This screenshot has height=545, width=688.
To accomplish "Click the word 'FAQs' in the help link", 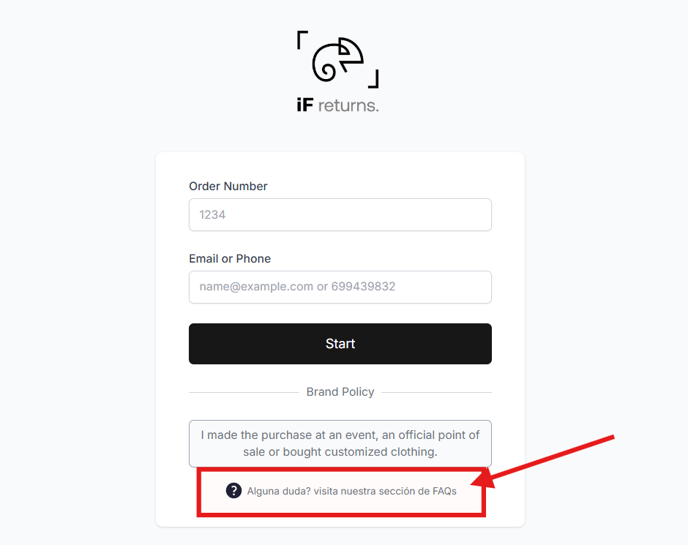I will 444,491.
